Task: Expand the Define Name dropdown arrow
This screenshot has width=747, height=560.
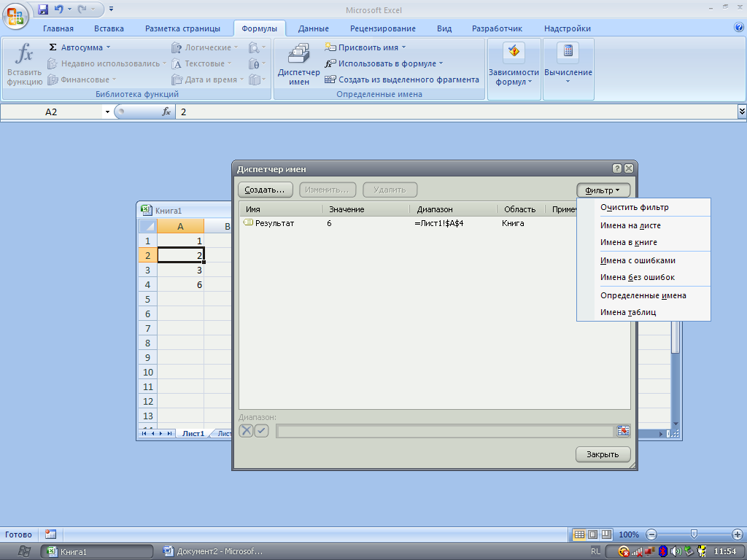Action: pos(404,47)
